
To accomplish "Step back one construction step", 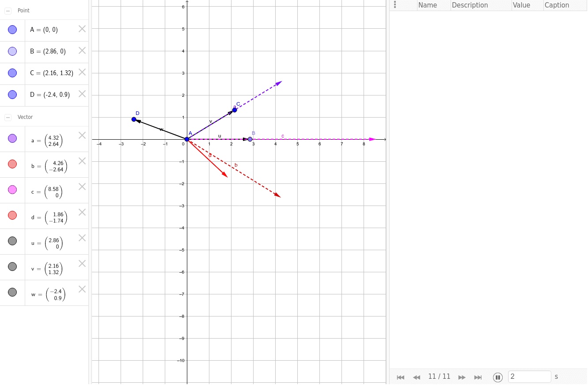I will click(417, 377).
